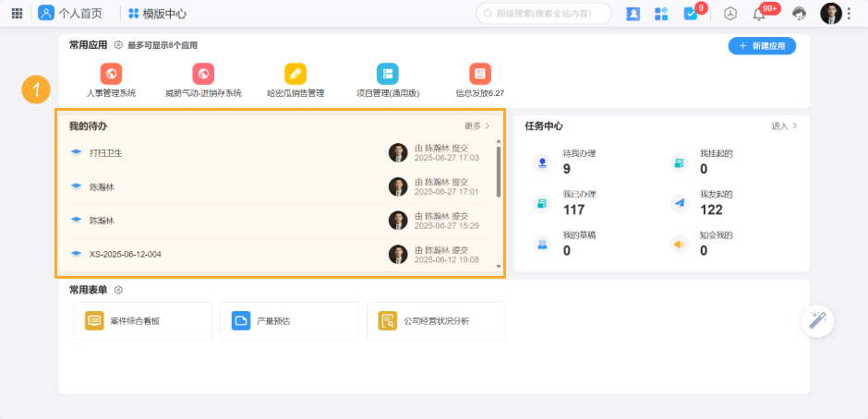
Task: Open 我已办理 icon
Action: click(543, 204)
